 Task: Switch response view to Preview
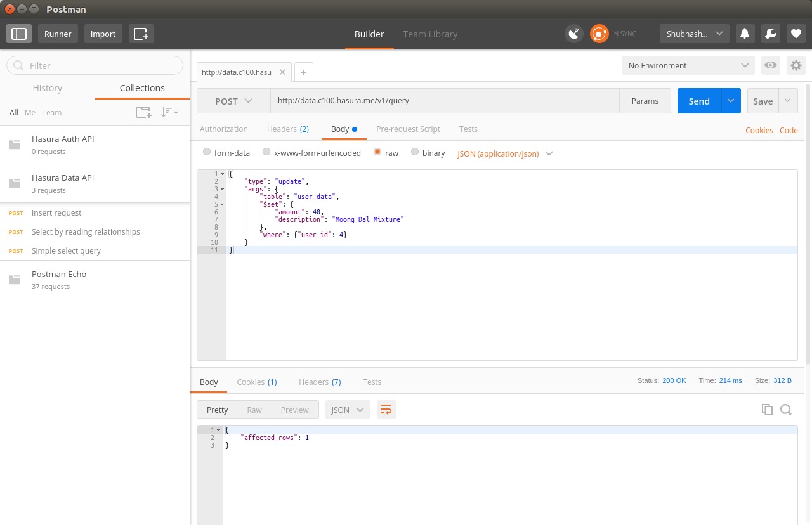coord(294,410)
